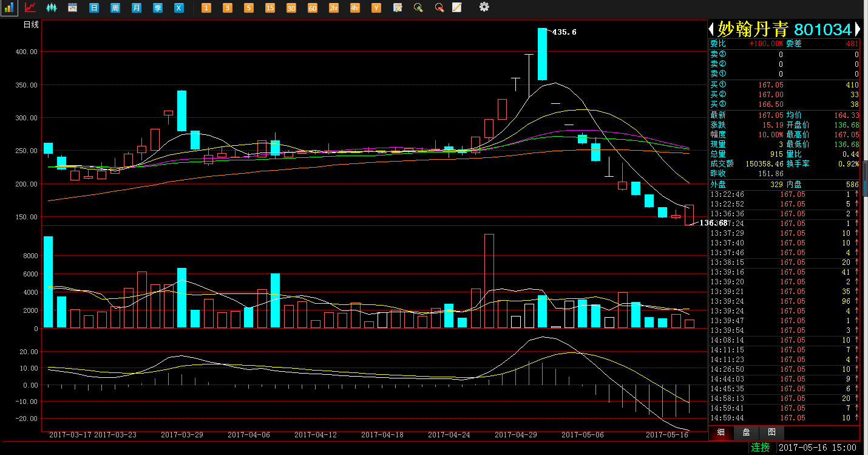Click the date label 2017-05-06 on axis
This screenshot has width=868, height=455.
pyautogui.click(x=583, y=435)
